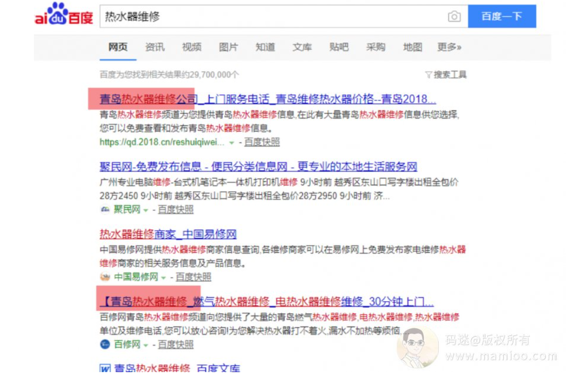Click result count text 百度为您找到相关结果约29,700,000个

[169, 75]
